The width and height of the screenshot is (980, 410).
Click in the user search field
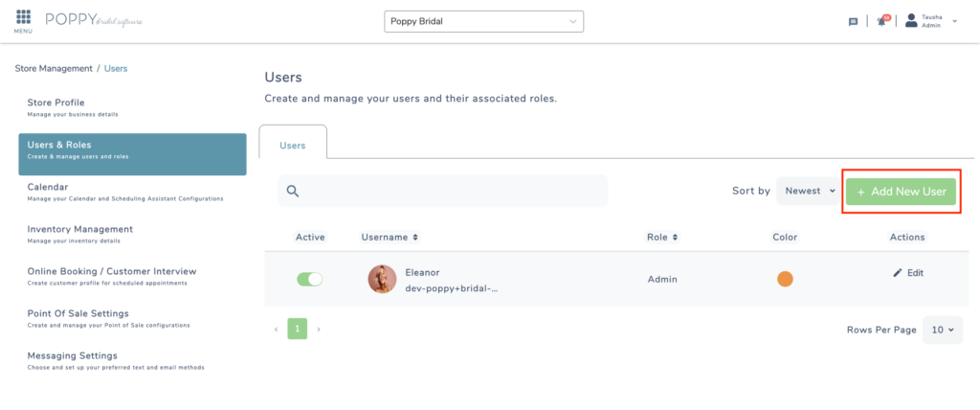pyautogui.click(x=442, y=191)
